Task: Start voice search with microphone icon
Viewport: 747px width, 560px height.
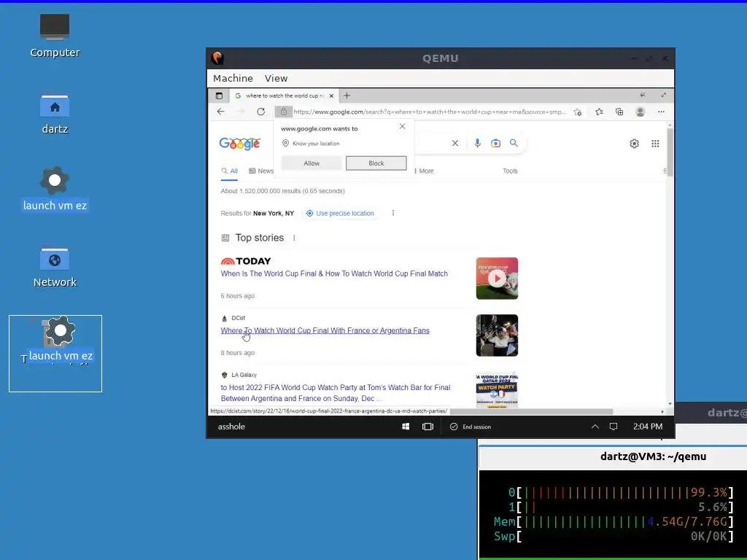Action: [x=477, y=143]
